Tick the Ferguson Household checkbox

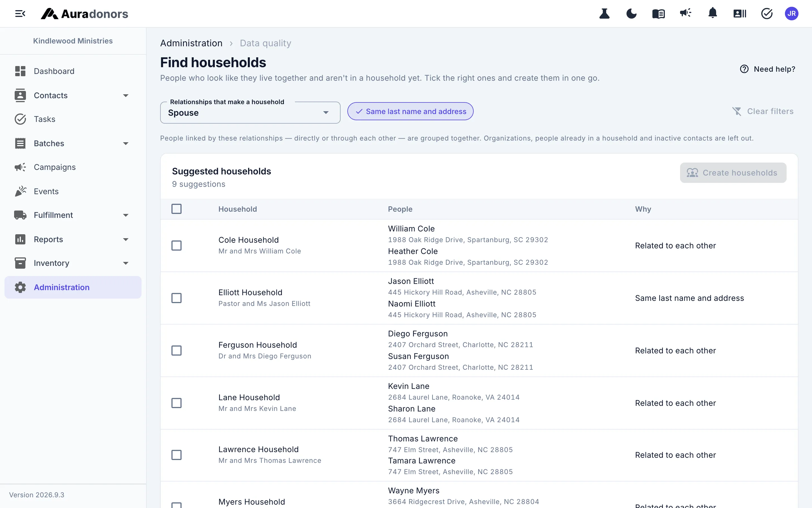coord(176,351)
